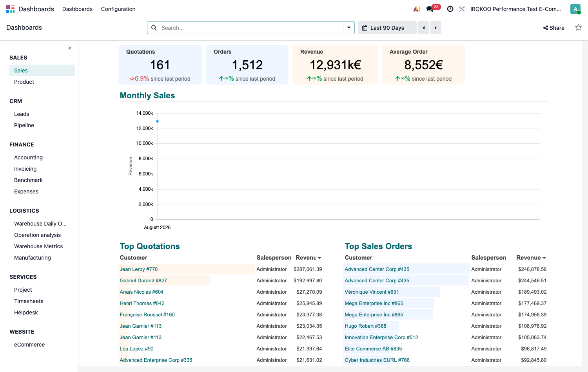Go to next period arrow
This screenshot has width=588, height=372.
pos(436,28)
